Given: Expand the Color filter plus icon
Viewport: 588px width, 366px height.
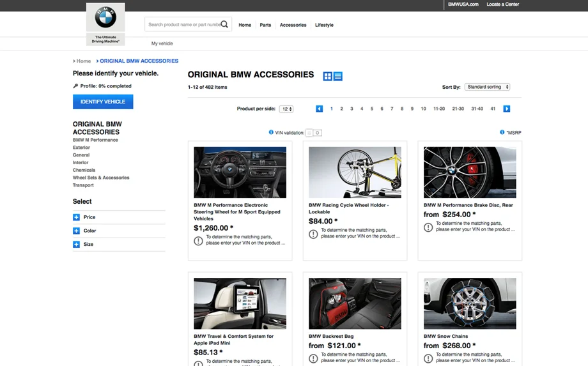Looking at the screenshot, I should (x=76, y=231).
